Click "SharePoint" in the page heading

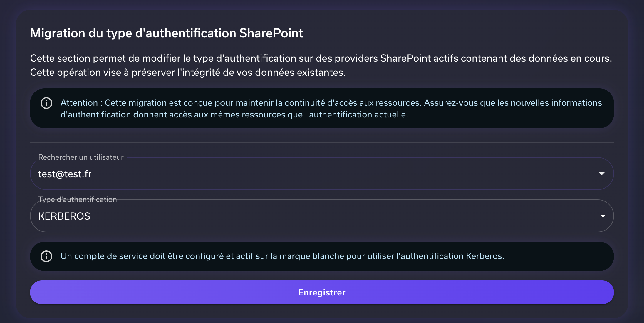coord(271,33)
